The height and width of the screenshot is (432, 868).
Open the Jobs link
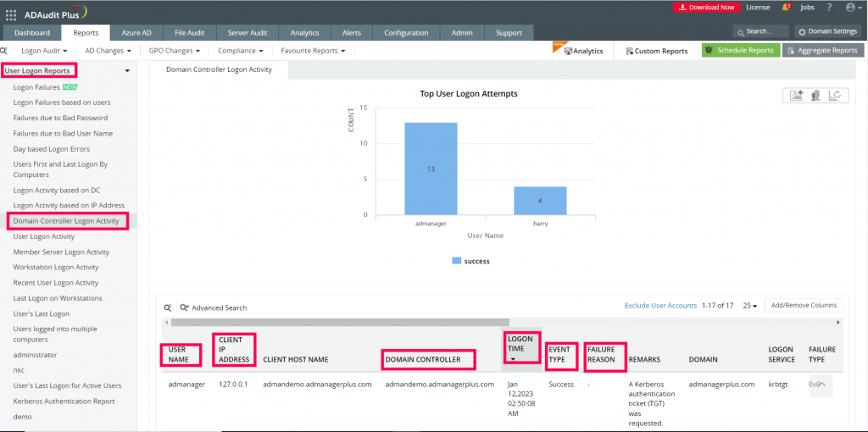click(x=807, y=7)
